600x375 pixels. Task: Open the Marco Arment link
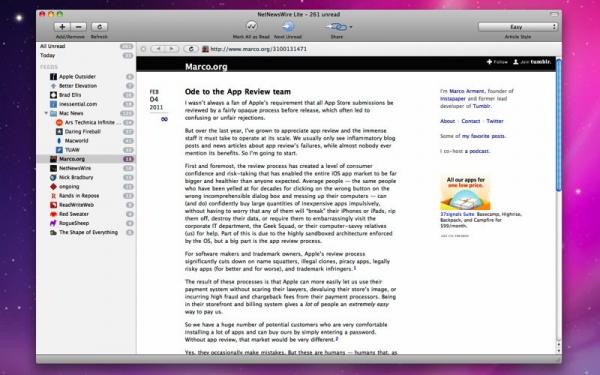(x=466, y=91)
